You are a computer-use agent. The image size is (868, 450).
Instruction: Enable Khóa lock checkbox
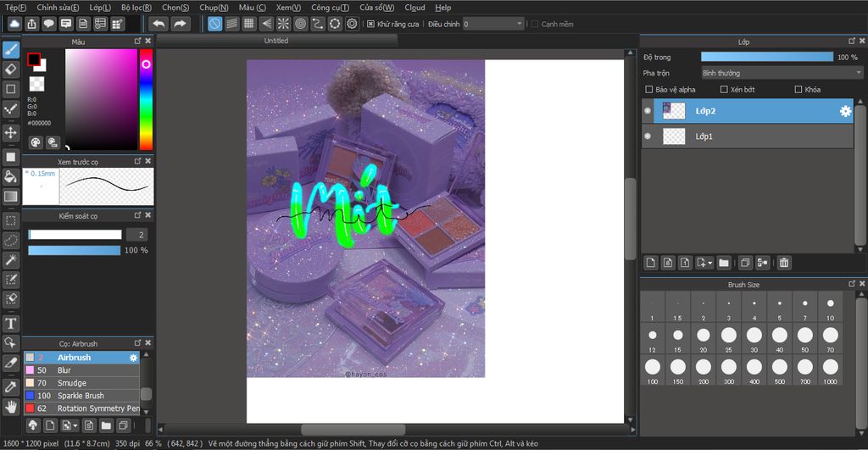(x=798, y=89)
